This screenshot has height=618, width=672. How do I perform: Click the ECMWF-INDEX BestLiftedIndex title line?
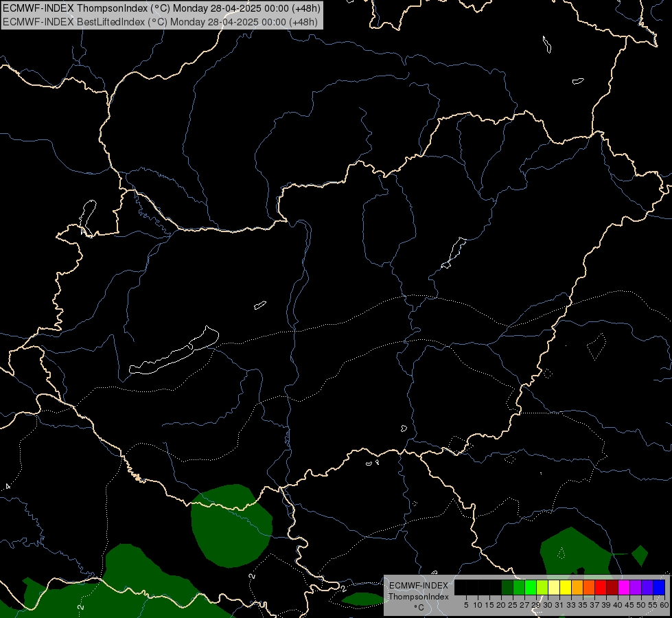[x=160, y=22]
